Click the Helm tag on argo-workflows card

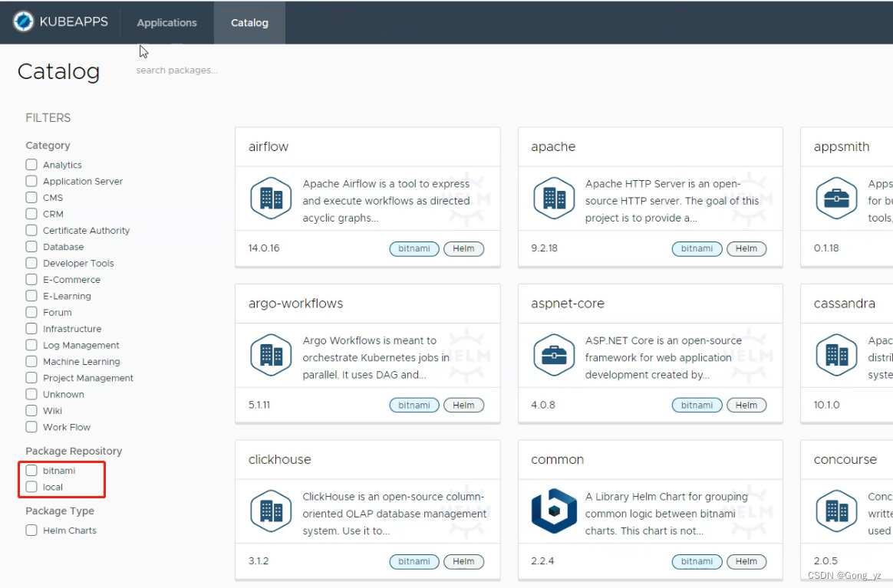(463, 406)
